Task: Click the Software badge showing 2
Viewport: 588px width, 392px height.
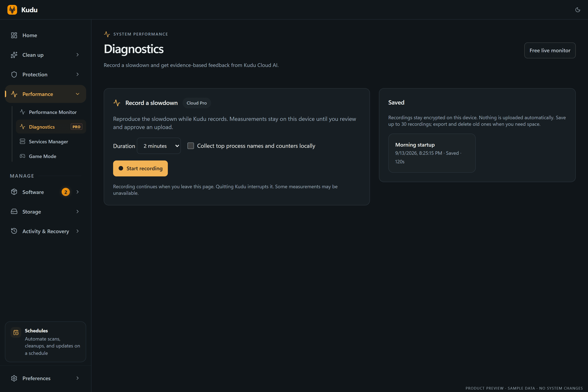Action: tap(66, 192)
